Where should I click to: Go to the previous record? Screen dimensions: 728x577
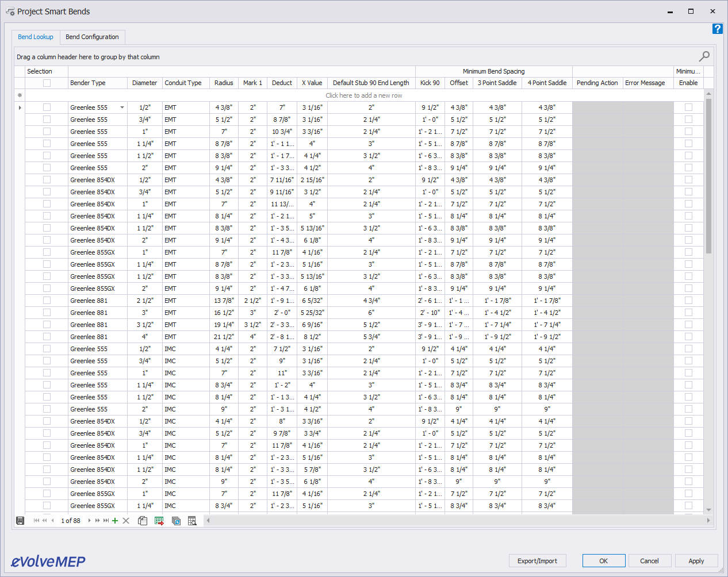pos(52,521)
